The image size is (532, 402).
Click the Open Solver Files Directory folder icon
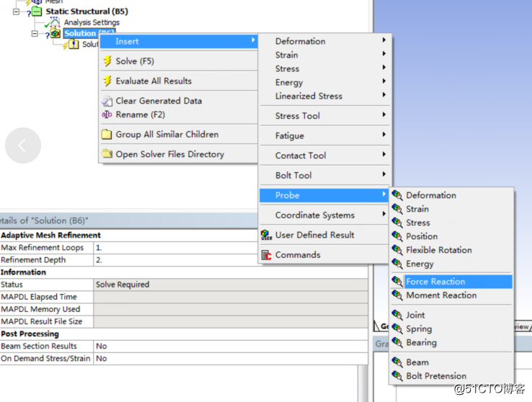click(x=107, y=154)
